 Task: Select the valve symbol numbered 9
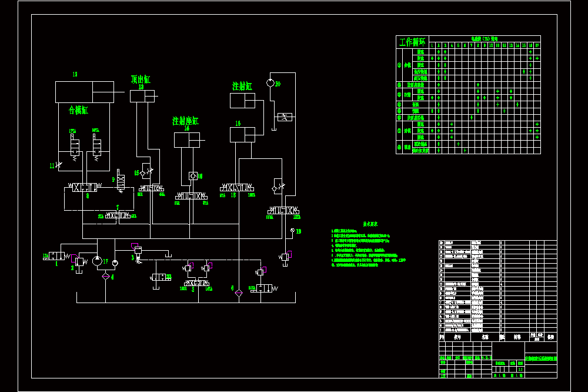[x=121, y=181]
